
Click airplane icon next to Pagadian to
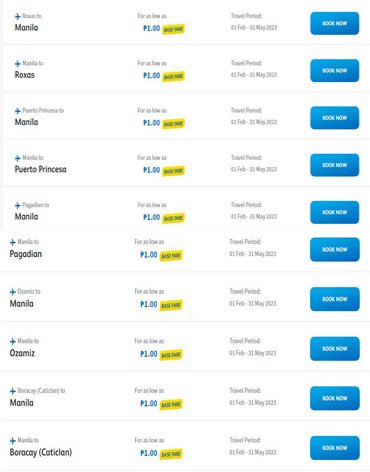18,205
